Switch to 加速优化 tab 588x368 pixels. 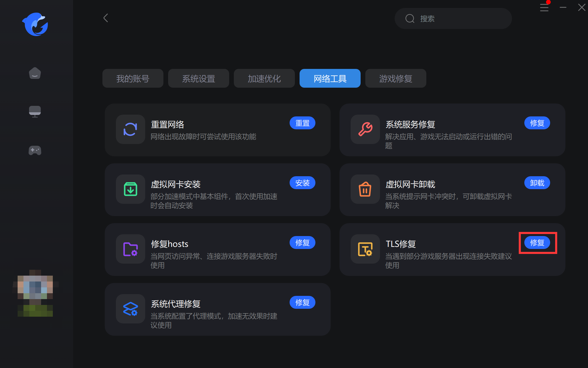pos(264,78)
